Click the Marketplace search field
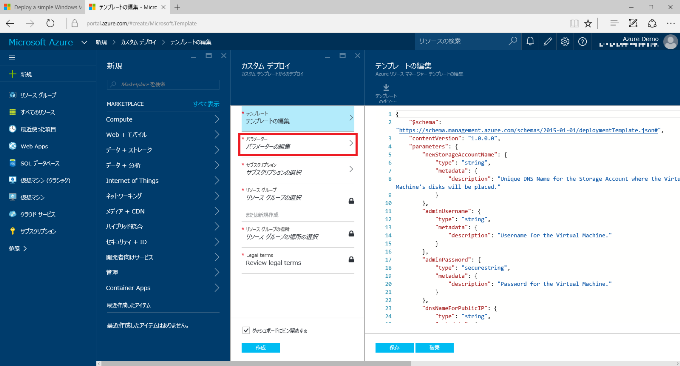 click(x=163, y=84)
